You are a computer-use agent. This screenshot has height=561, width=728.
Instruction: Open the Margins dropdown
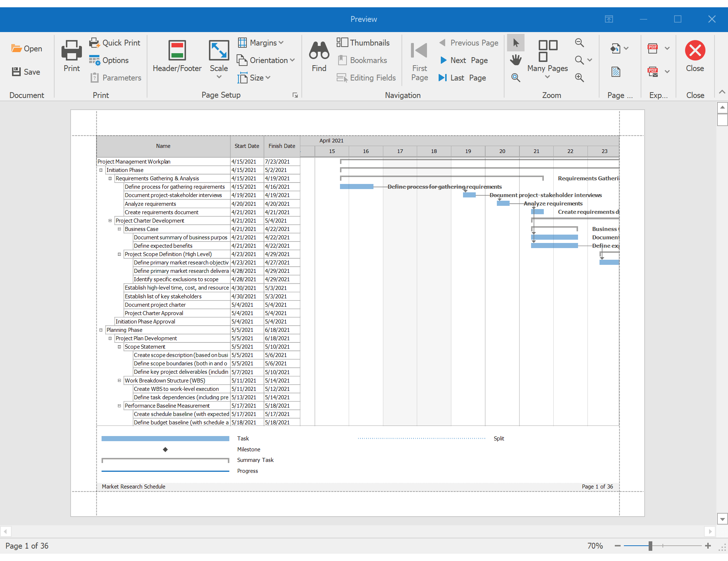tap(261, 43)
